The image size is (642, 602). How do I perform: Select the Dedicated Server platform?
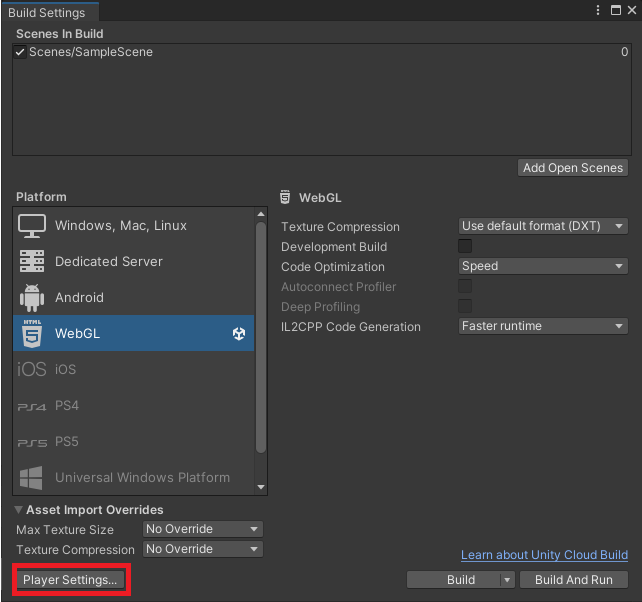pos(133,261)
